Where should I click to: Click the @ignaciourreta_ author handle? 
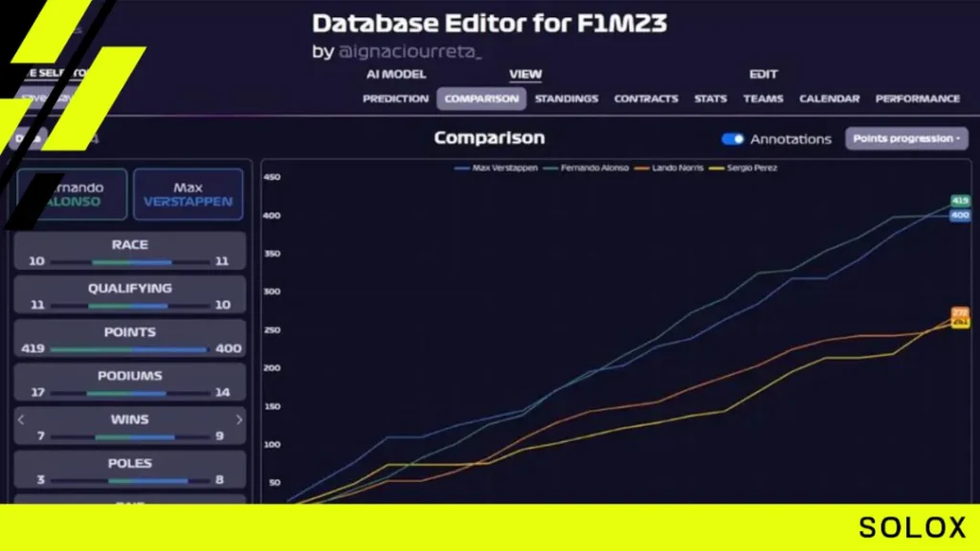pyautogui.click(x=410, y=52)
